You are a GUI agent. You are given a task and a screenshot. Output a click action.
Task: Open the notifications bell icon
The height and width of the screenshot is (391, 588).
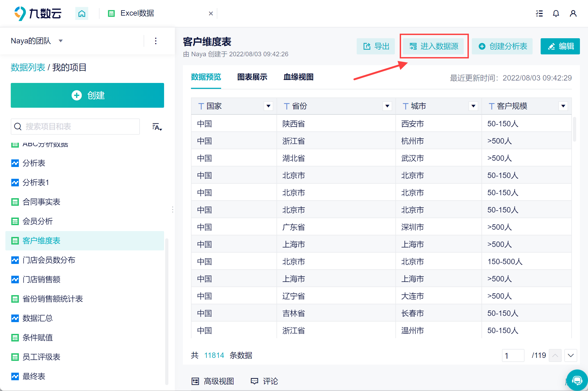[x=556, y=13]
